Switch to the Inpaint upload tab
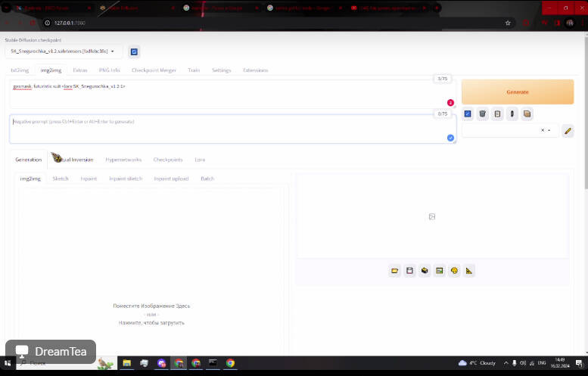 coord(171,179)
